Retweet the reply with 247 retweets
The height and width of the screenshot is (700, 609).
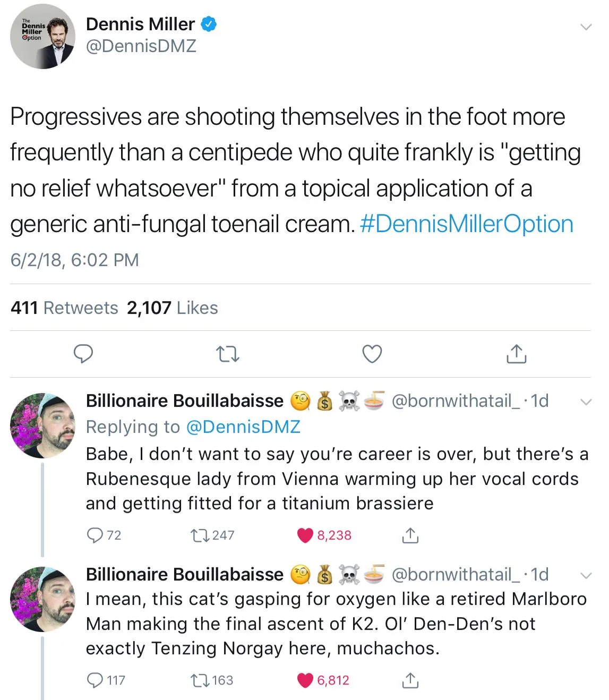click(x=200, y=535)
